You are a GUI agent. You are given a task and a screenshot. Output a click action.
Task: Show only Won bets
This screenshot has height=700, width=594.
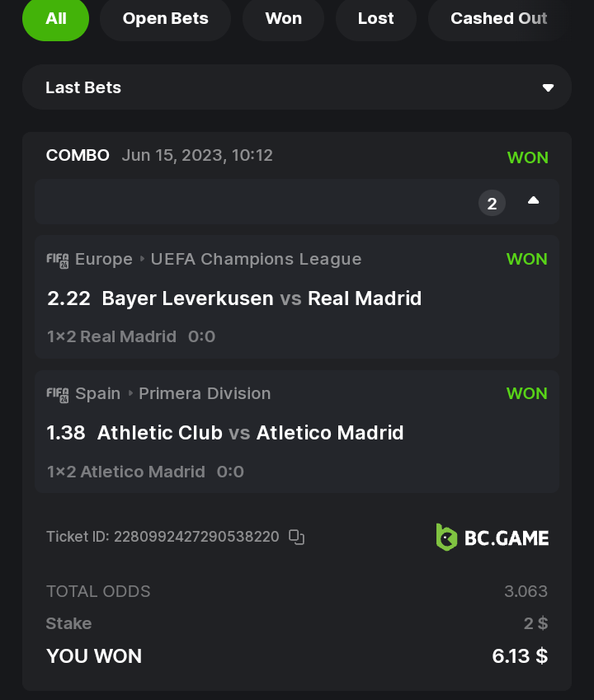tap(283, 19)
